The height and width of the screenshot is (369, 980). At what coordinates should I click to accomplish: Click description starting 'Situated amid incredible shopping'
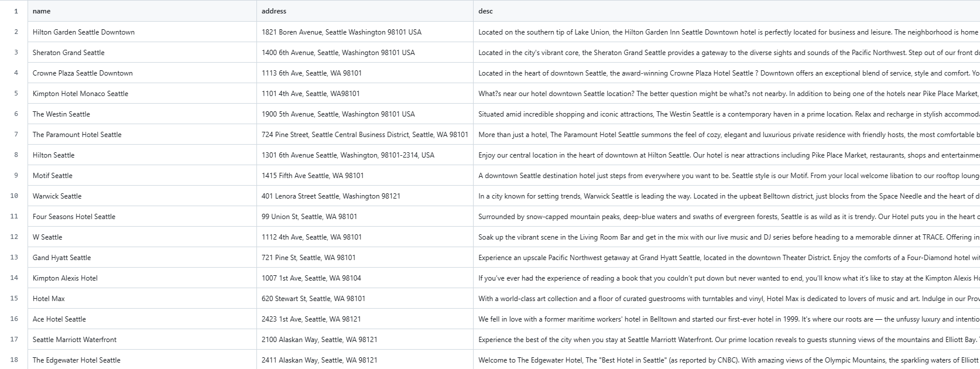click(727, 114)
